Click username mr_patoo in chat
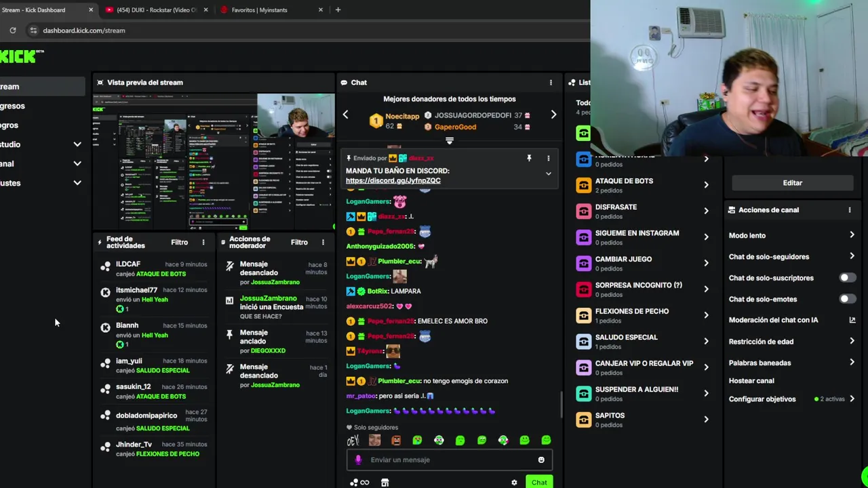The width and height of the screenshot is (868, 488). [361, 396]
